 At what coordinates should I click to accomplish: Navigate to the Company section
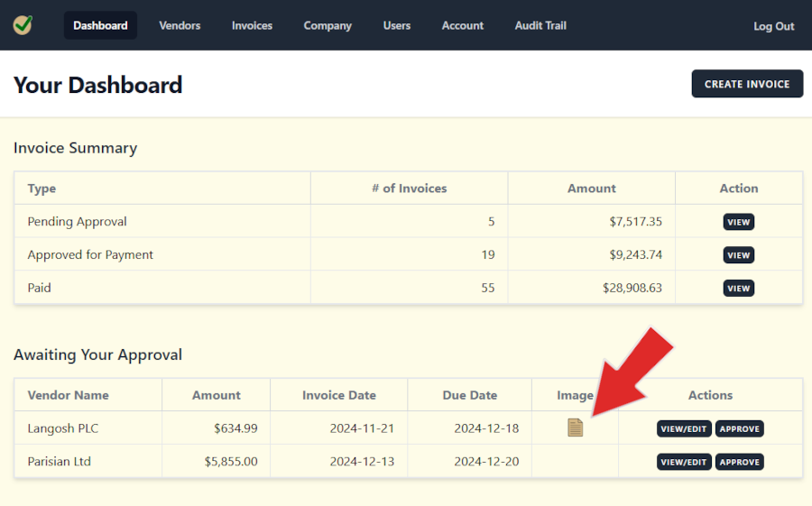(x=328, y=25)
